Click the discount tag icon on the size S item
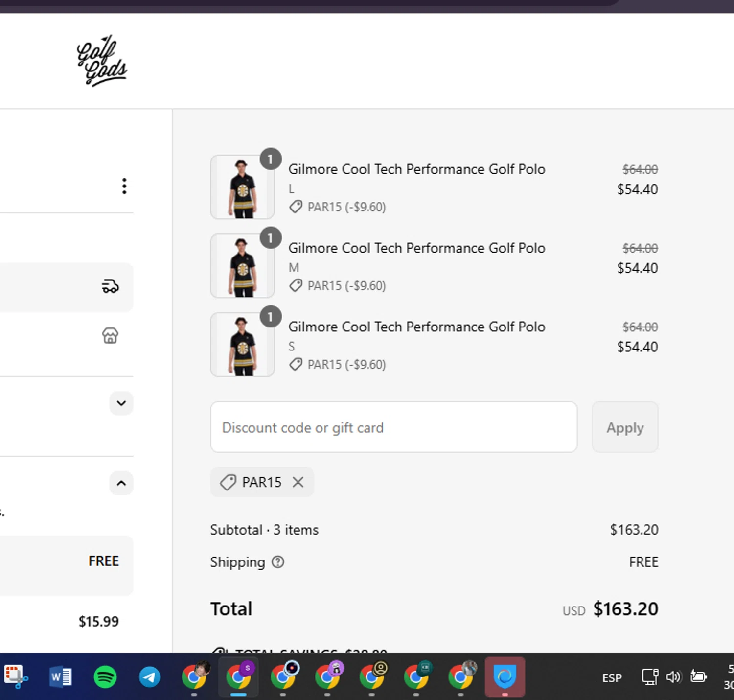The width and height of the screenshot is (734, 700). (296, 365)
